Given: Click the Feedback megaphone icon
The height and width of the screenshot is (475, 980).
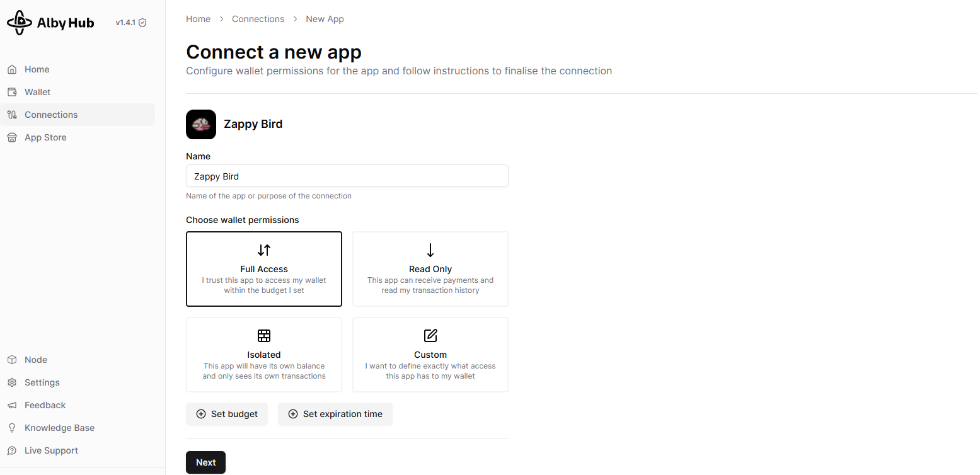Looking at the screenshot, I should click(12, 405).
